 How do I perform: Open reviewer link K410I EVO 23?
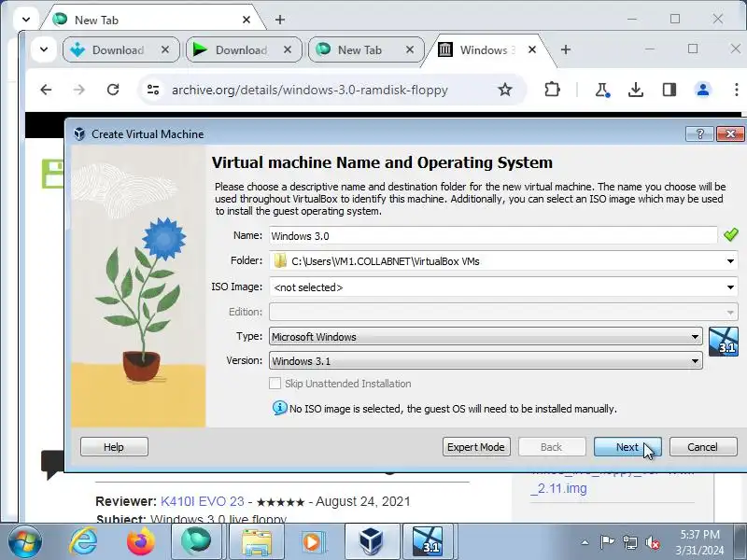pyautogui.click(x=203, y=501)
